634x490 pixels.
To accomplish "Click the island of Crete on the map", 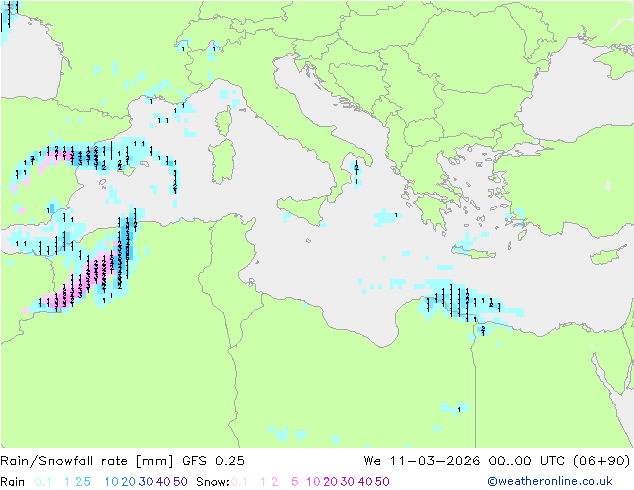I will point(473,251).
